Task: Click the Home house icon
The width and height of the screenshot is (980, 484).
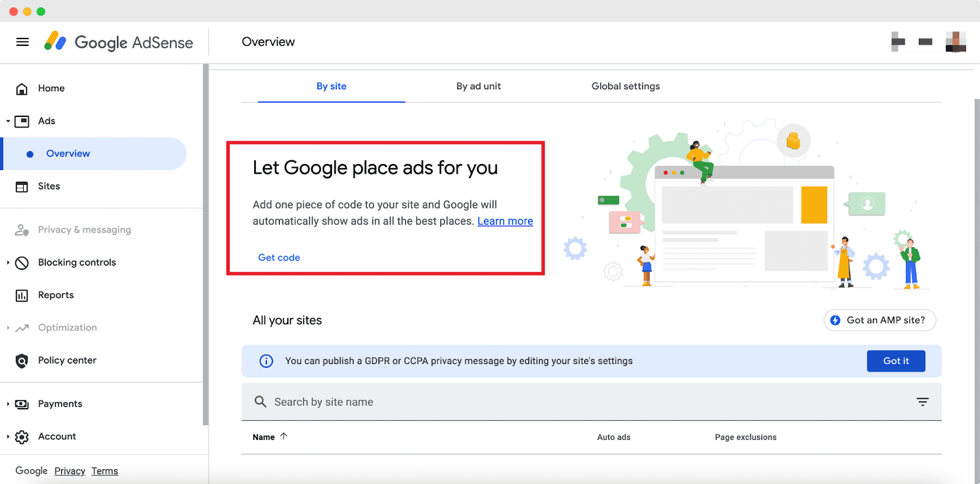Action: point(22,89)
